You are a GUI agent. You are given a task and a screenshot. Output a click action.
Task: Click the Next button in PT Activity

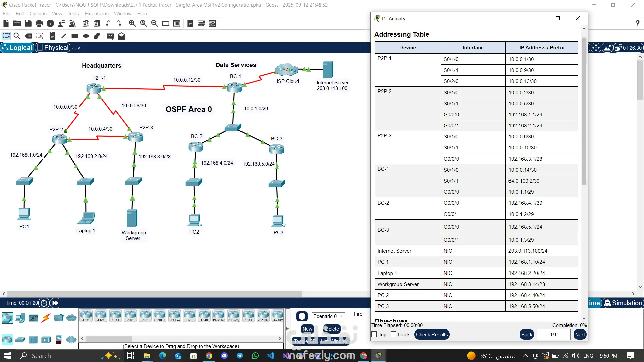pos(580,335)
